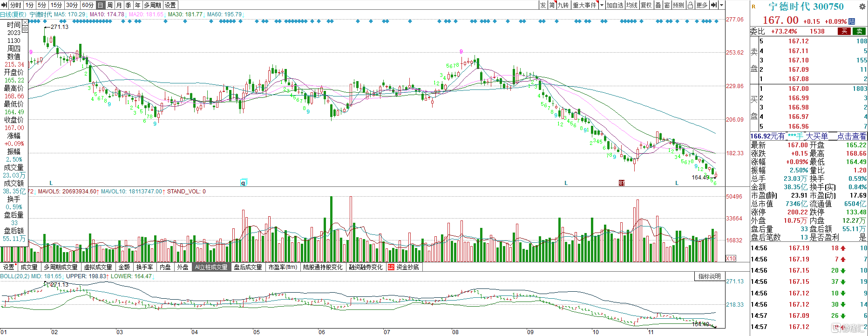Click the panel arrow icon beside 更多
The image size is (868, 336).
pos(713,5)
